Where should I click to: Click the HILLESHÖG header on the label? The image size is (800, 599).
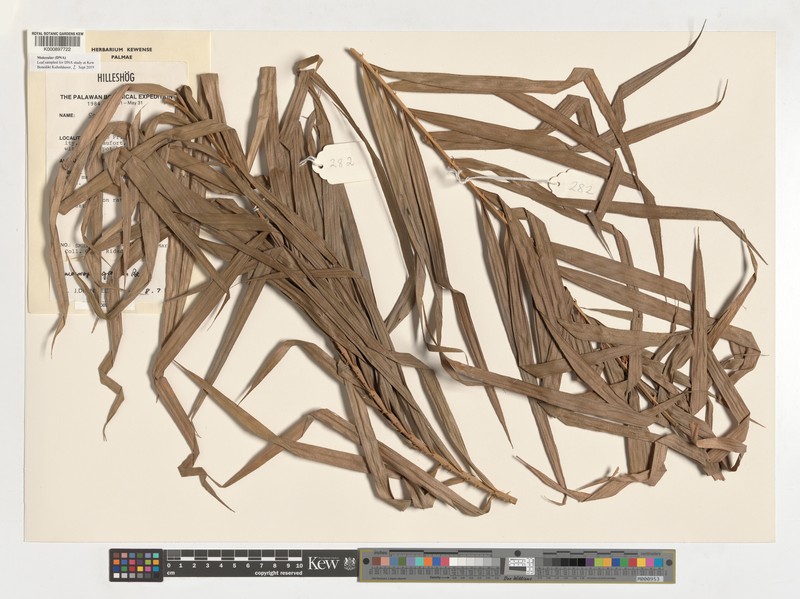coord(116,78)
